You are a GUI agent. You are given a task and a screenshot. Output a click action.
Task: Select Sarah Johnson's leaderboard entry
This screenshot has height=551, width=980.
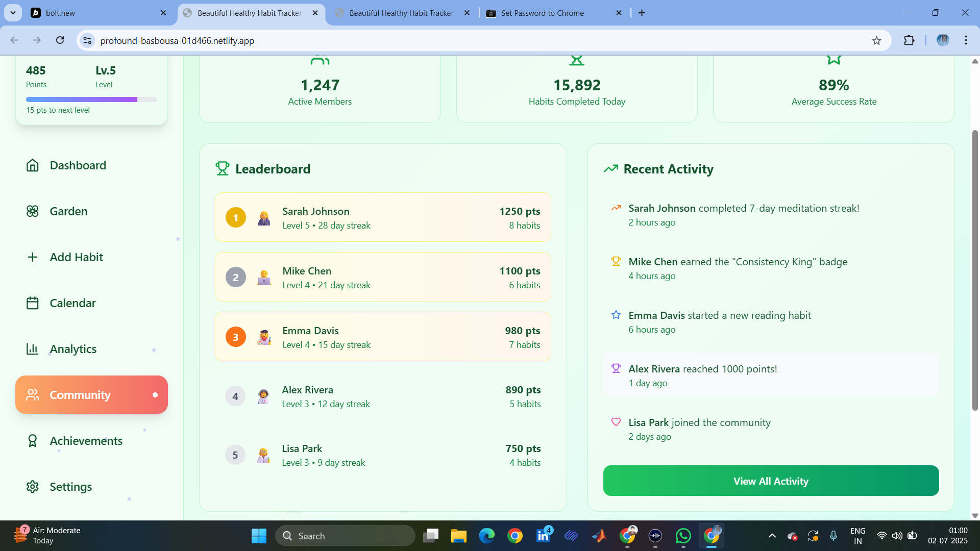[383, 217]
